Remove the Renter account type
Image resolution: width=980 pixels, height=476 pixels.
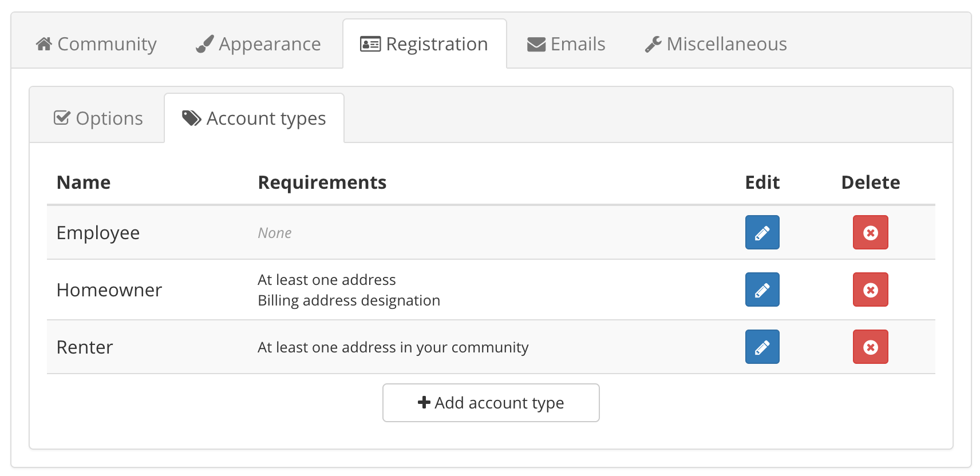pos(870,347)
